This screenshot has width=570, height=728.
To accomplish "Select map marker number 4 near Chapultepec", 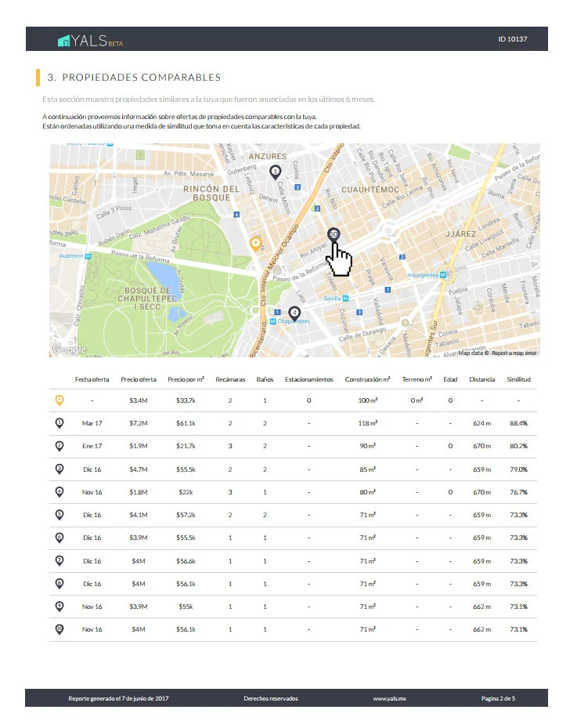I will click(x=295, y=312).
